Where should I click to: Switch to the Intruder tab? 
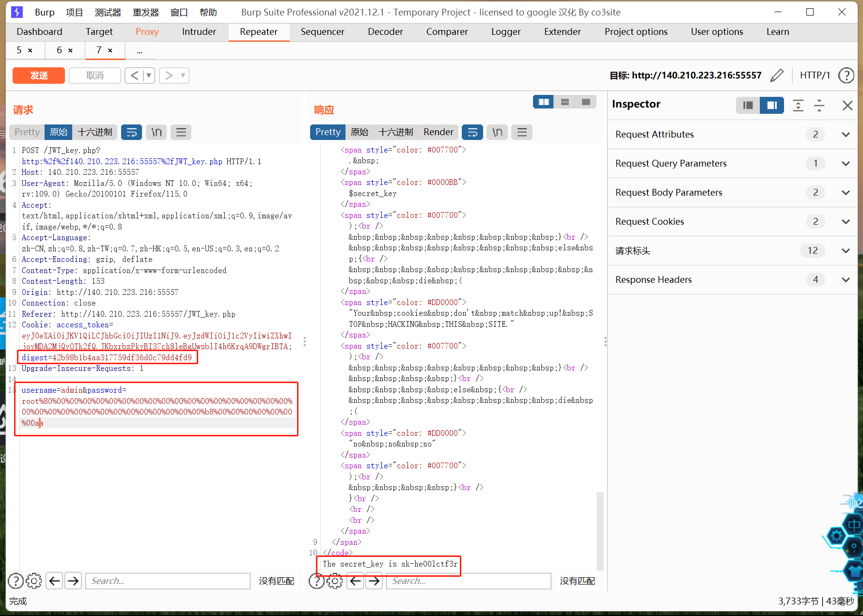199,31
